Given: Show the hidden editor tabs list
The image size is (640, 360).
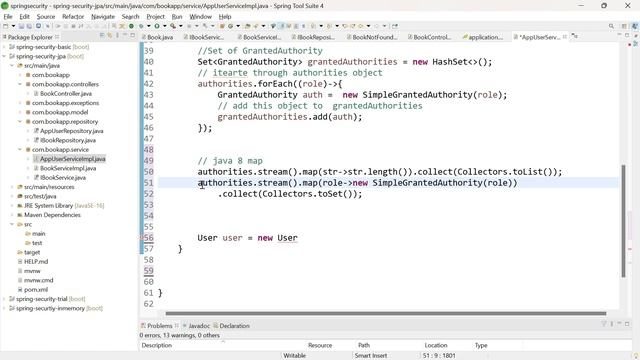Looking at the screenshot, I should coord(574,36).
